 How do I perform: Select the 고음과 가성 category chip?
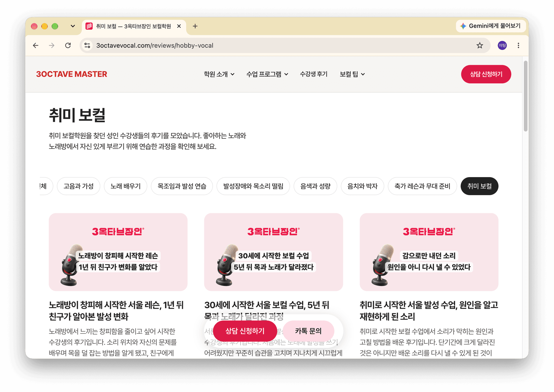[78, 186]
